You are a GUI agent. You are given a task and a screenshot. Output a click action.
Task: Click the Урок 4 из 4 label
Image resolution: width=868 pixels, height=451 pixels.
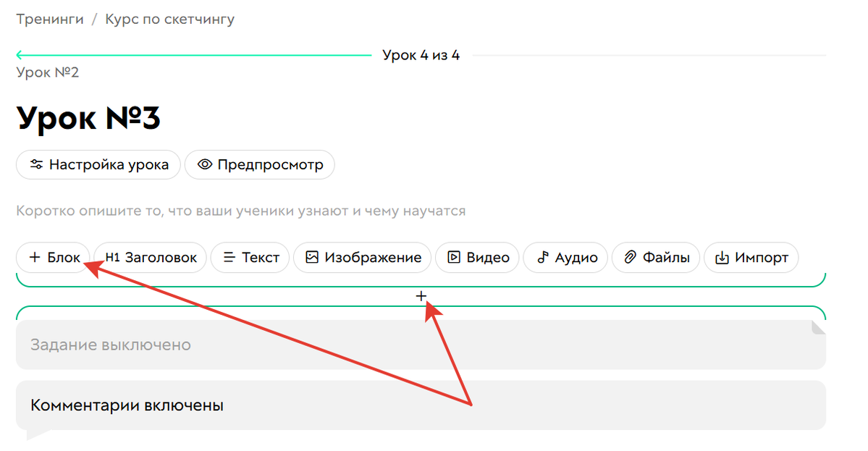(420, 54)
